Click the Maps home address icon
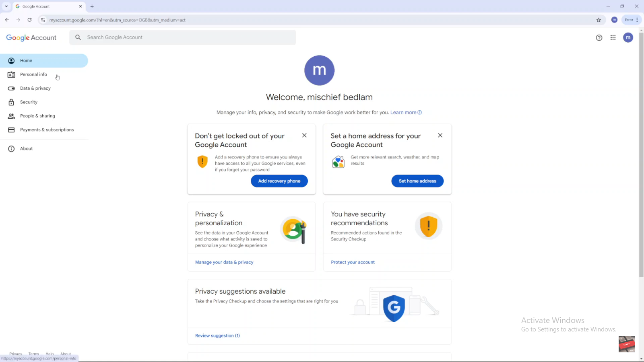 click(x=338, y=162)
